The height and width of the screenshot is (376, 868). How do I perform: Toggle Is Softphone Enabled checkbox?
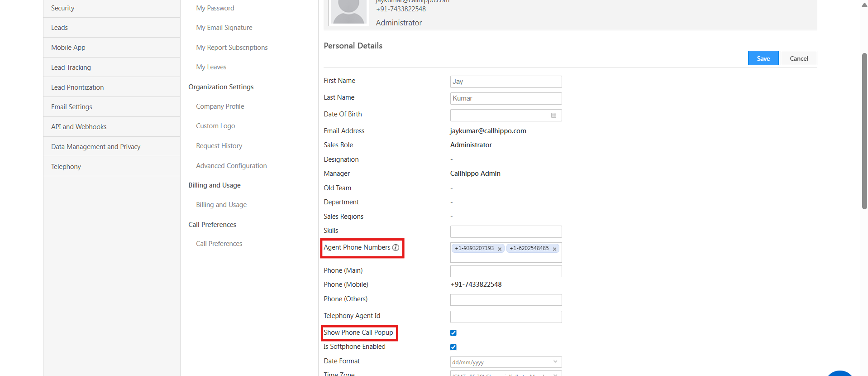pyautogui.click(x=453, y=347)
